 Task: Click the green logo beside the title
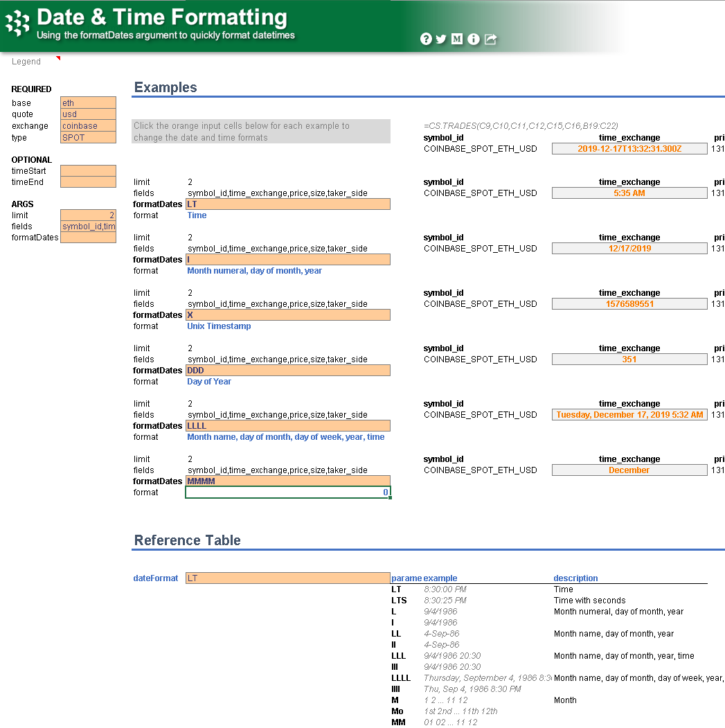coord(17,23)
